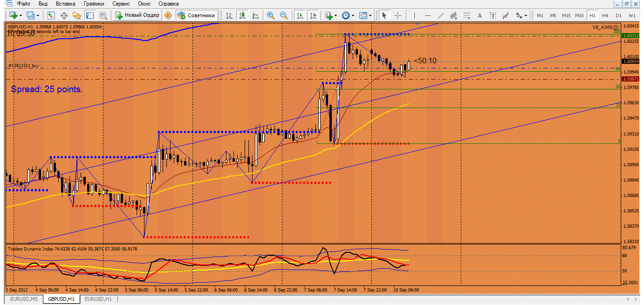
Task: Switch timeframe to W1
Action: (x=632, y=15)
